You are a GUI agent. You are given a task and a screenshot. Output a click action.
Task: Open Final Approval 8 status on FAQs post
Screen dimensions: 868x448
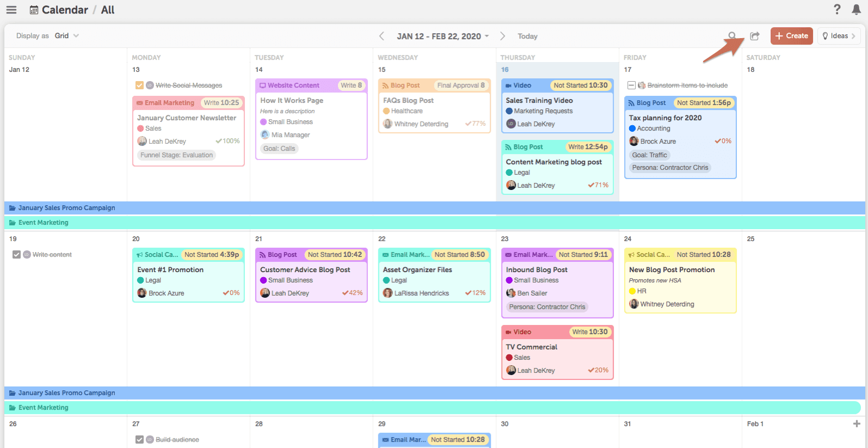(461, 85)
